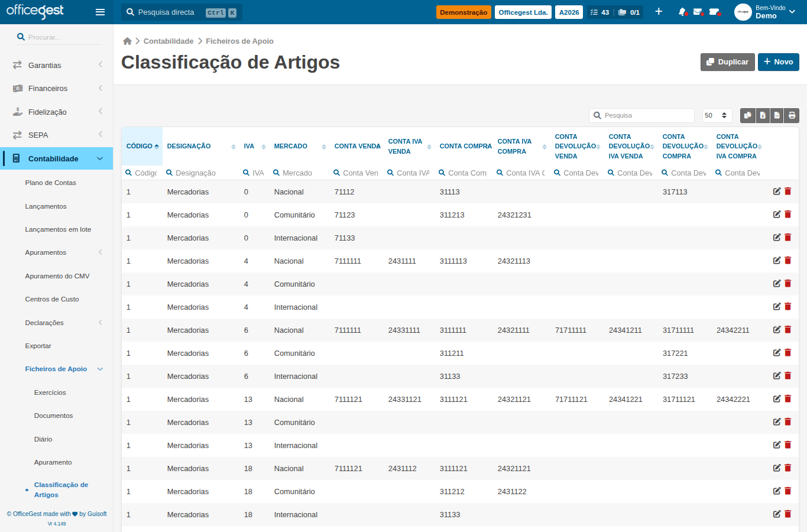Print the table
The width and height of the screenshot is (807, 532).
(792, 115)
